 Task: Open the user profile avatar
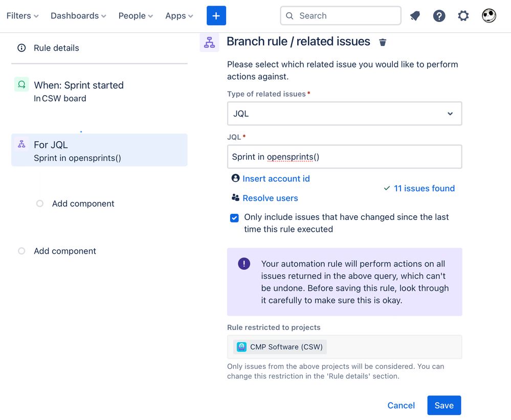pos(489,16)
